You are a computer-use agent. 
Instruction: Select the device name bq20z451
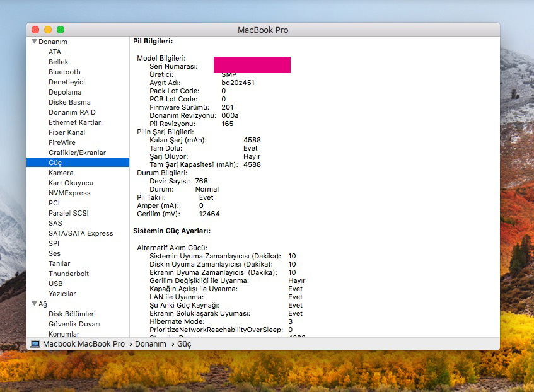pos(238,83)
